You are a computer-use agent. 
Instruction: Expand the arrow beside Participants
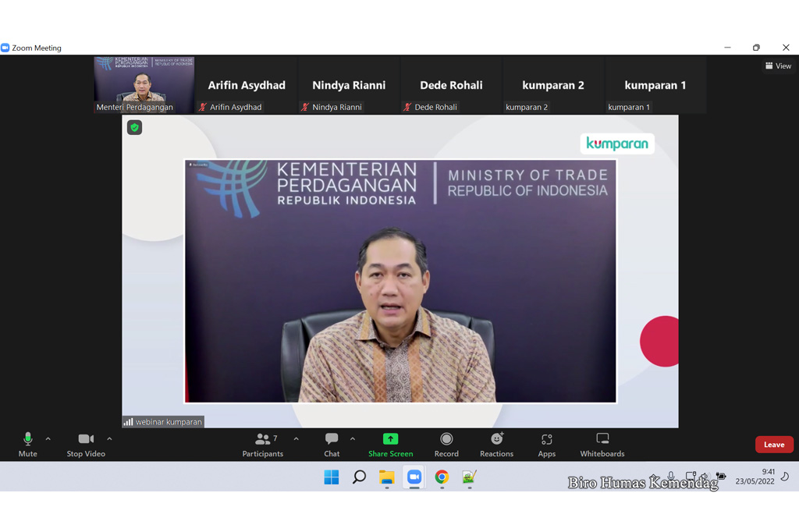pos(296,439)
